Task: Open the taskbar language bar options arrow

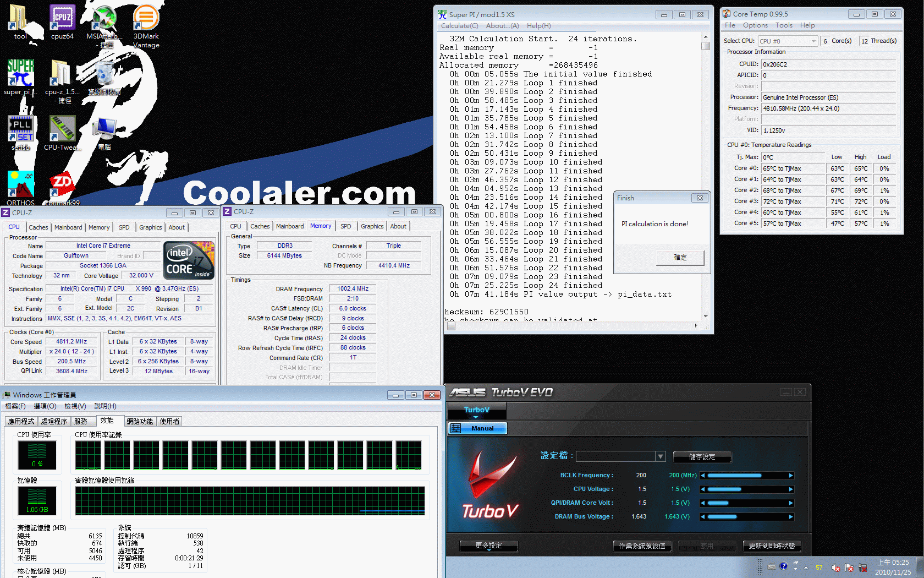Action: click(x=795, y=570)
